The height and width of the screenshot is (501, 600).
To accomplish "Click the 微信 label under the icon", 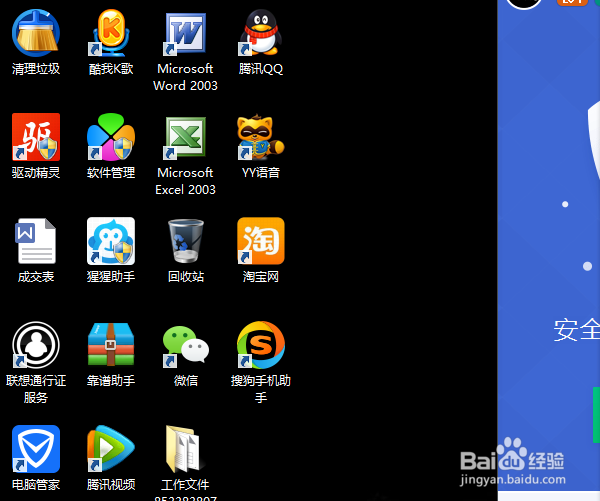I will [x=186, y=381].
